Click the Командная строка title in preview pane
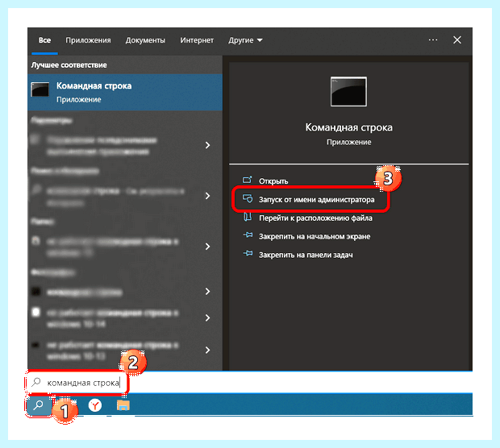Viewport: 500px width, 448px height. click(x=349, y=127)
